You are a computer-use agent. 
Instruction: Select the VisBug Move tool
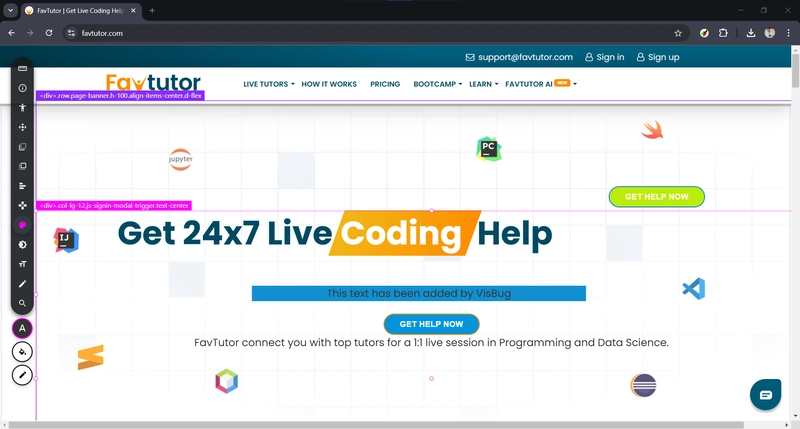click(x=22, y=127)
